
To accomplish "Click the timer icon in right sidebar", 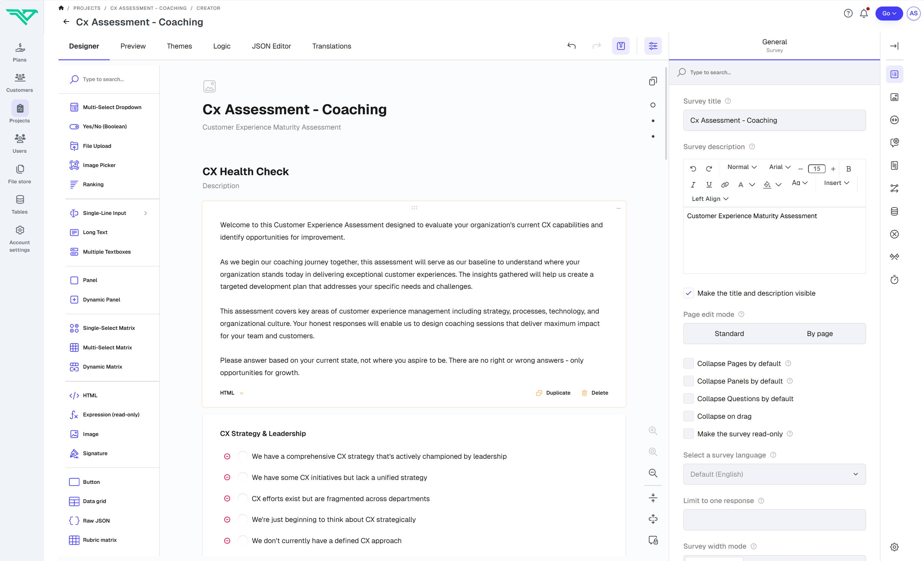I will click(x=894, y=280).
